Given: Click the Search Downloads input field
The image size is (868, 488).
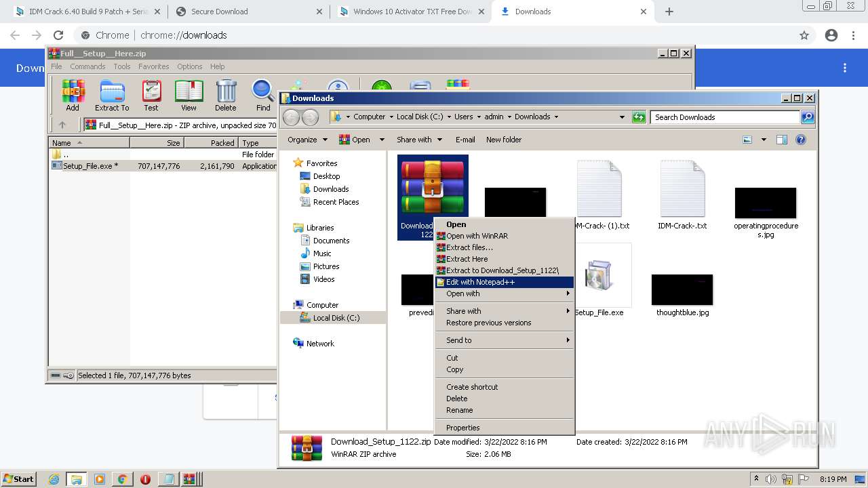Looking at the screenshot, I should coord(725,117).
